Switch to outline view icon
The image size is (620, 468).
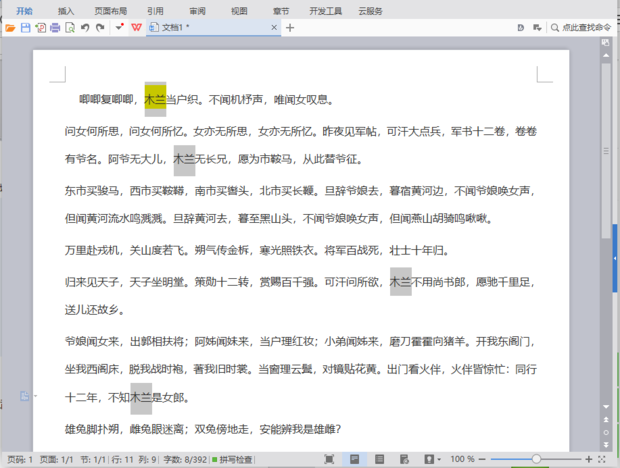coord(379,459)
